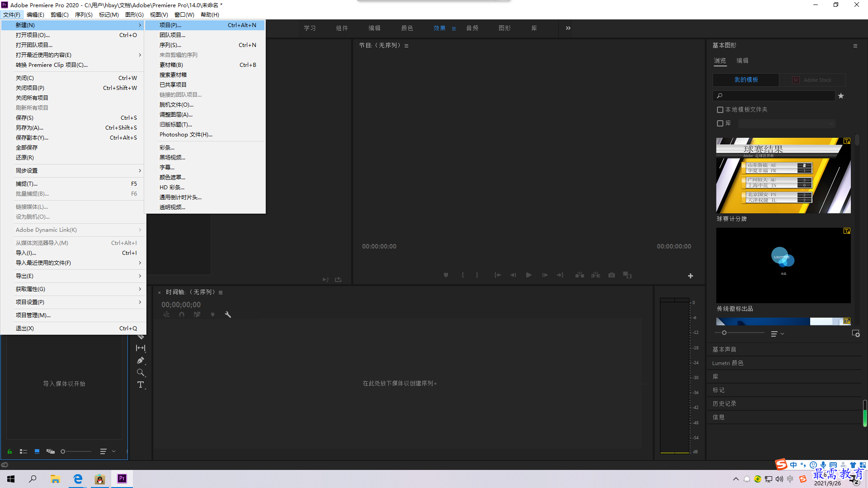The height and width of the screenshot is (488, 868).
Task: Click the Mark In bracket icon
Action: point(462,275)
